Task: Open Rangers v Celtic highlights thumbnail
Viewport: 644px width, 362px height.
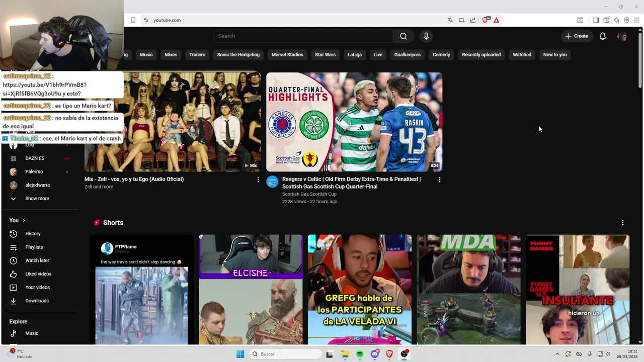Action: click(354, 122)
